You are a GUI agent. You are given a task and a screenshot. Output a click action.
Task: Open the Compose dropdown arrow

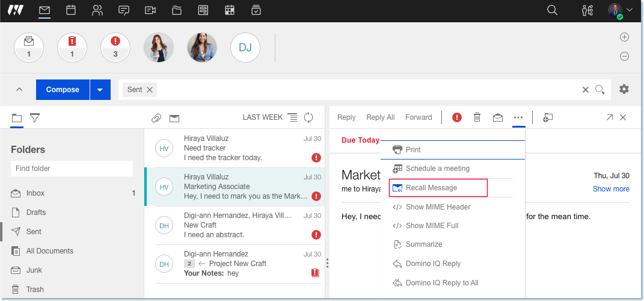[x=100, y=90]
